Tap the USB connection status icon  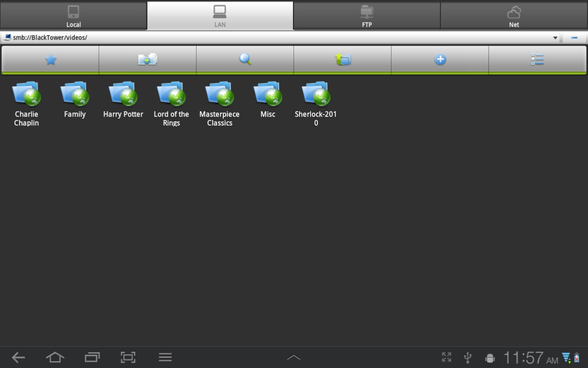pyautogui.click(x=468, y=357)
